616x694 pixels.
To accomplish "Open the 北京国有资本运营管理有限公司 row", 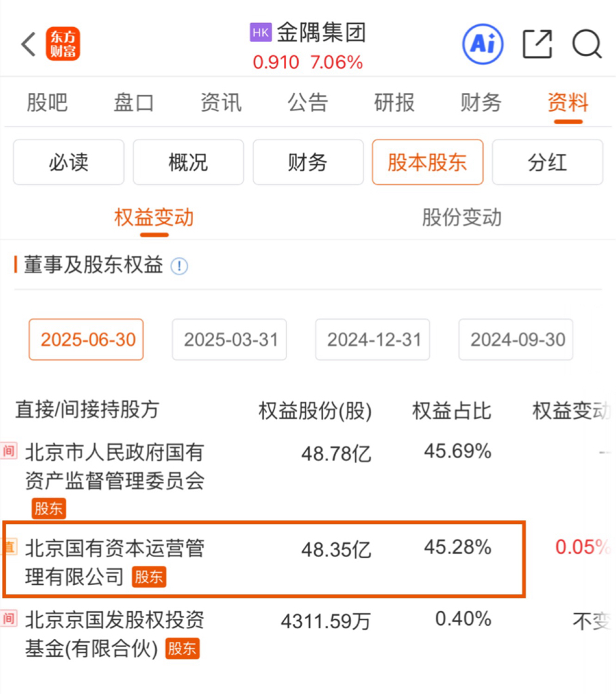I will pos(308,560).
